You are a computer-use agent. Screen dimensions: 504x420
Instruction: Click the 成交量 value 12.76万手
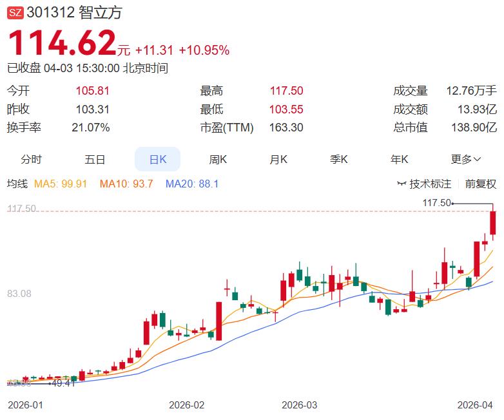coord(471,91)
